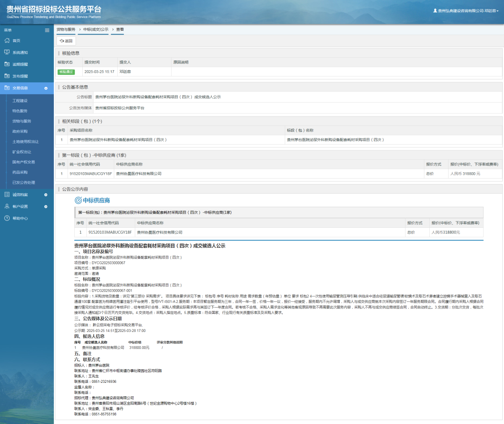Image resolution: width=504 pixels, height=424 pixels.
Task: Click the 帐户设置 person icon
Action: point(7,206)
